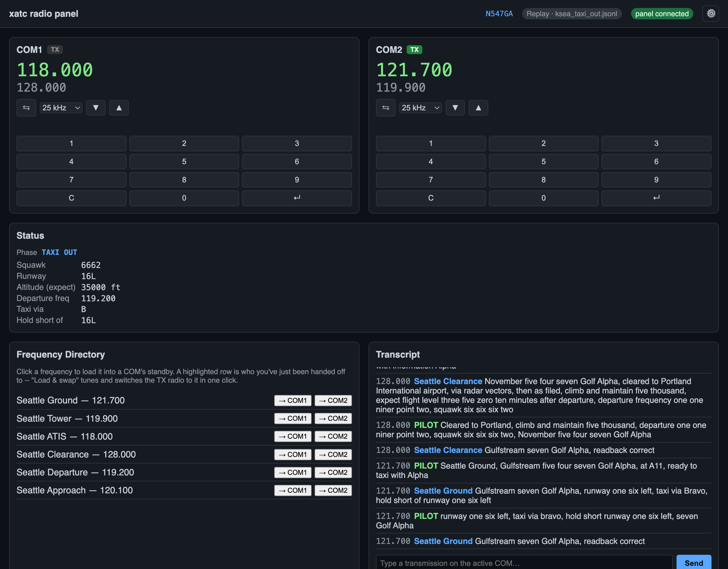Confirm COM1 keypad entry with enter key
Viewport: 728px width, 569px height.
coord(297,198)
